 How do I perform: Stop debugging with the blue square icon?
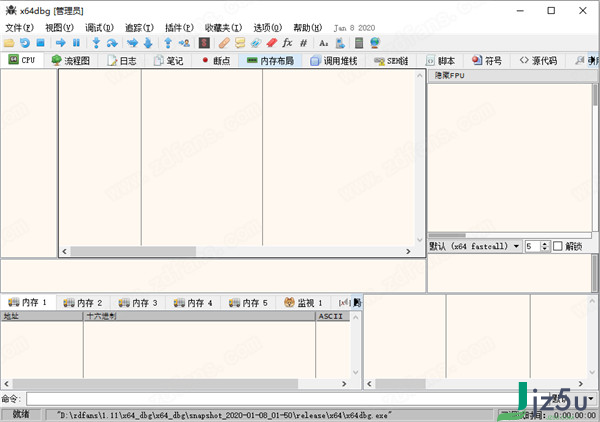(41, 43)
